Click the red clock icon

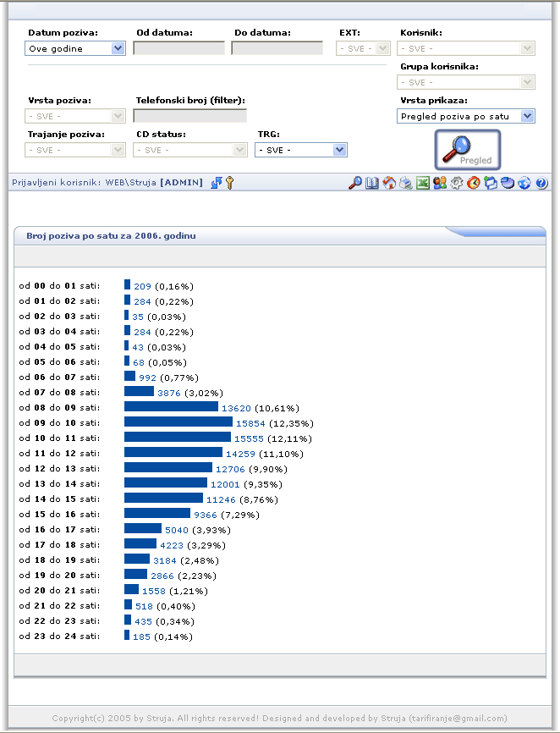click(x=474, y=183)
